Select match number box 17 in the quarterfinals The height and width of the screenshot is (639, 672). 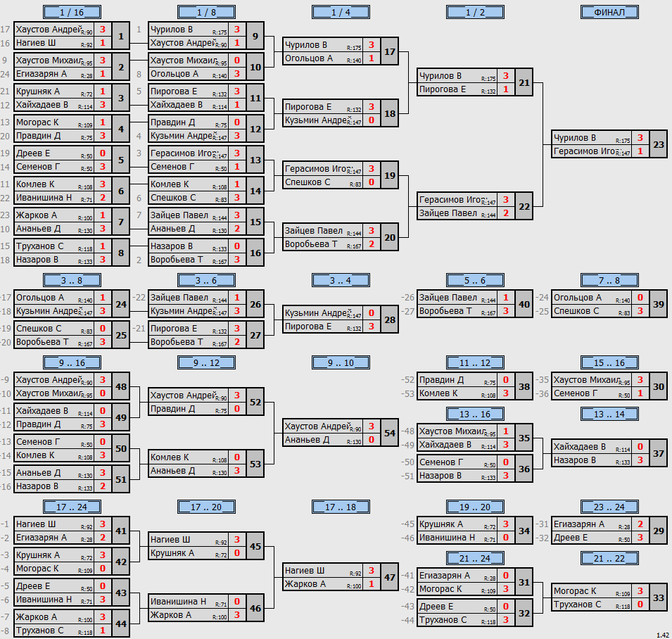tap(390, 51)
